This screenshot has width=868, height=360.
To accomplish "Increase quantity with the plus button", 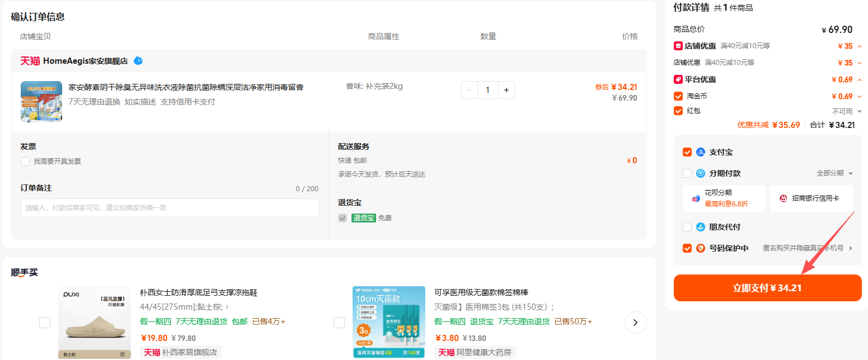I will coord(506,90).
